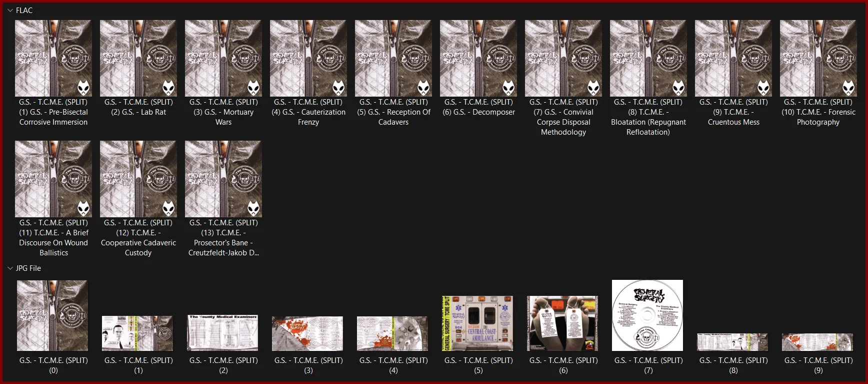Click JPG filename 'G.S. - T.C.M.E. (SPLIT) (5)'
This screenshot has width=868, height=384.
coord(478,365)
